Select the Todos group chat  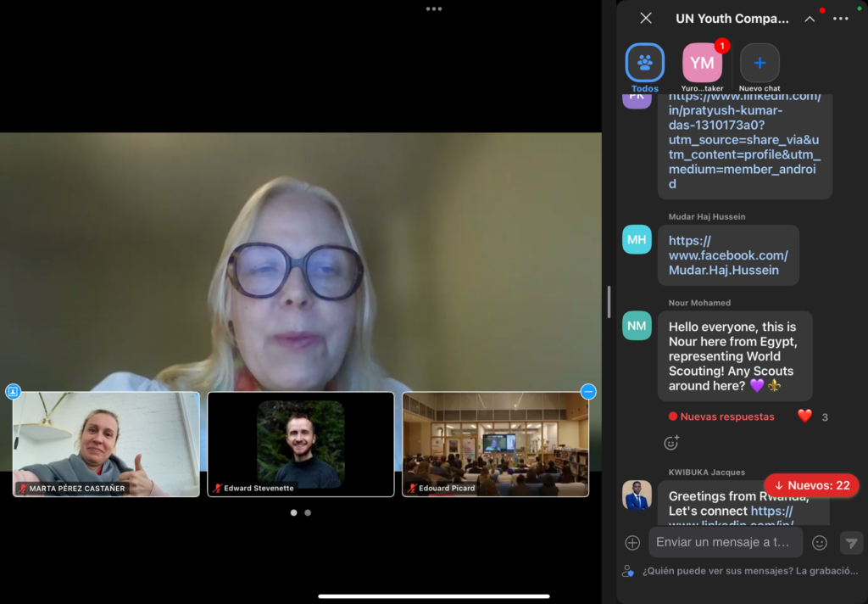pos(645,63)
